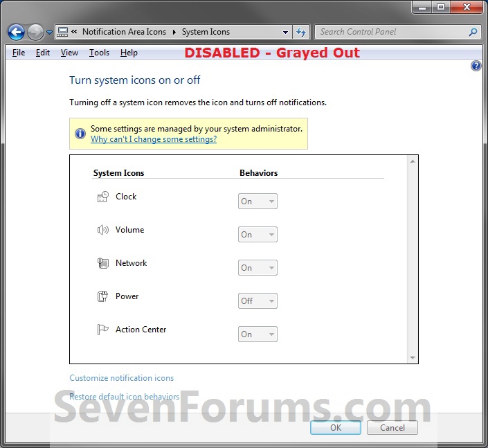
Task: Click the Action Center label text
Action: 141,330
